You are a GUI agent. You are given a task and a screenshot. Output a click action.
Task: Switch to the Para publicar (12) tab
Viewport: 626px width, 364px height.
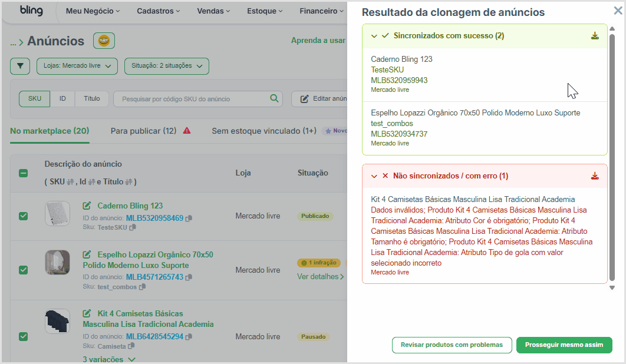143,131
